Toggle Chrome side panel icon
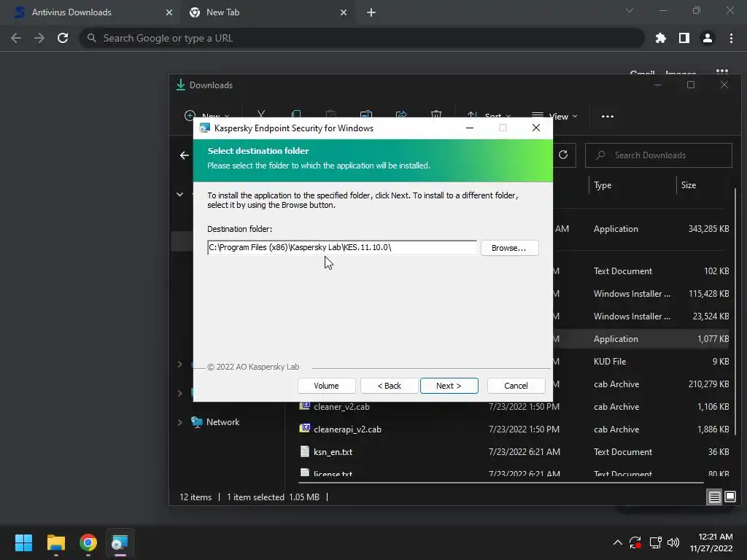 tap(684, 38)
